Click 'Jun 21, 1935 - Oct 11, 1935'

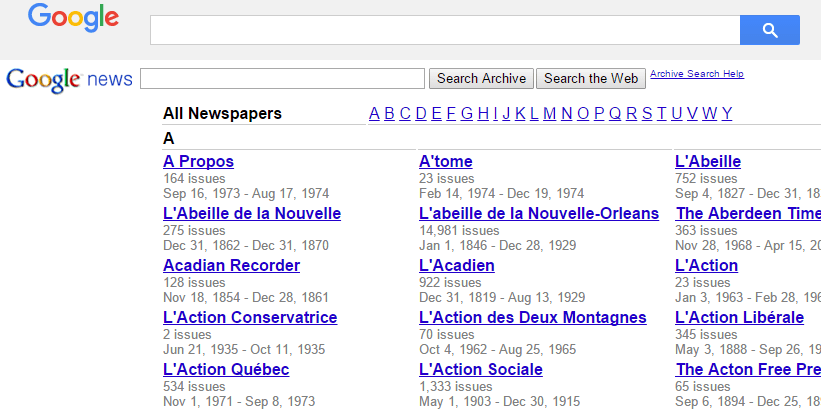(244, 349)
